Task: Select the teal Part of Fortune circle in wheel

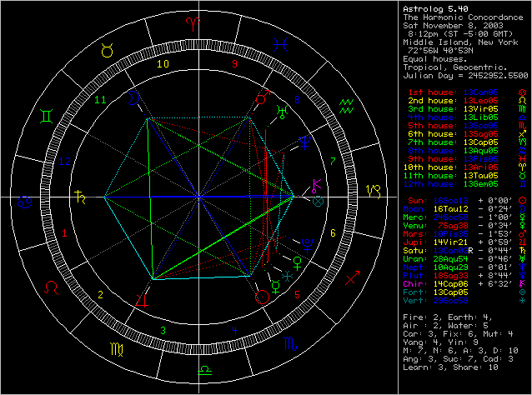Action: (318, 202)
